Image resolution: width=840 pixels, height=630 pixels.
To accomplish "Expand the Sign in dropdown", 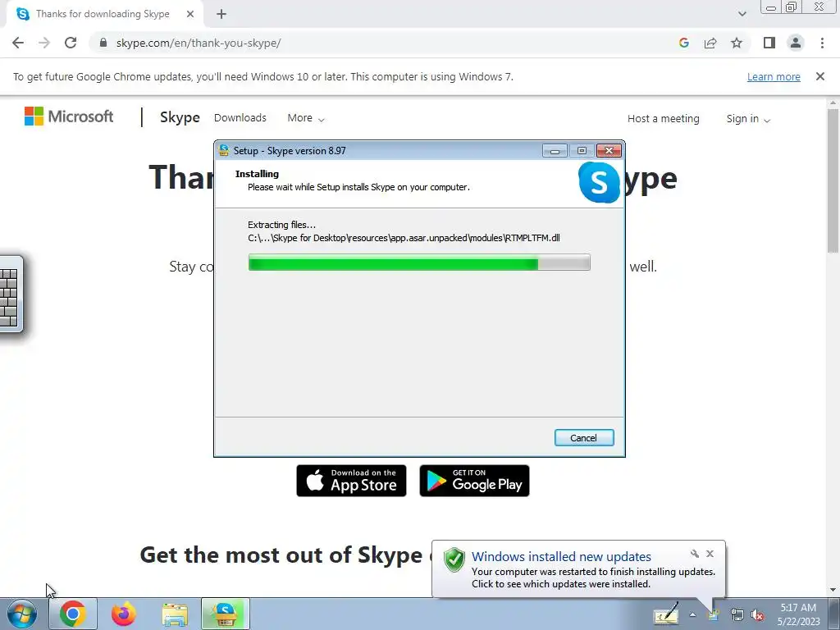I will click(x=748, y=118).
